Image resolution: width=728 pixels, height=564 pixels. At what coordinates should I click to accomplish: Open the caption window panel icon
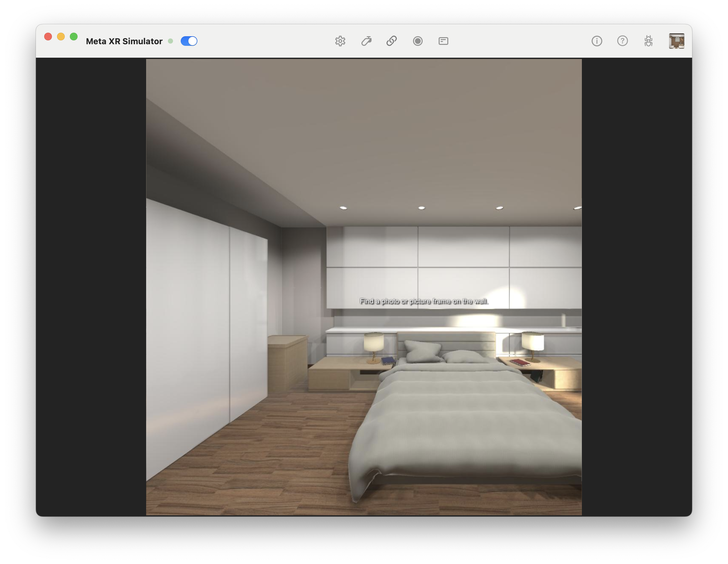point(443,41)
